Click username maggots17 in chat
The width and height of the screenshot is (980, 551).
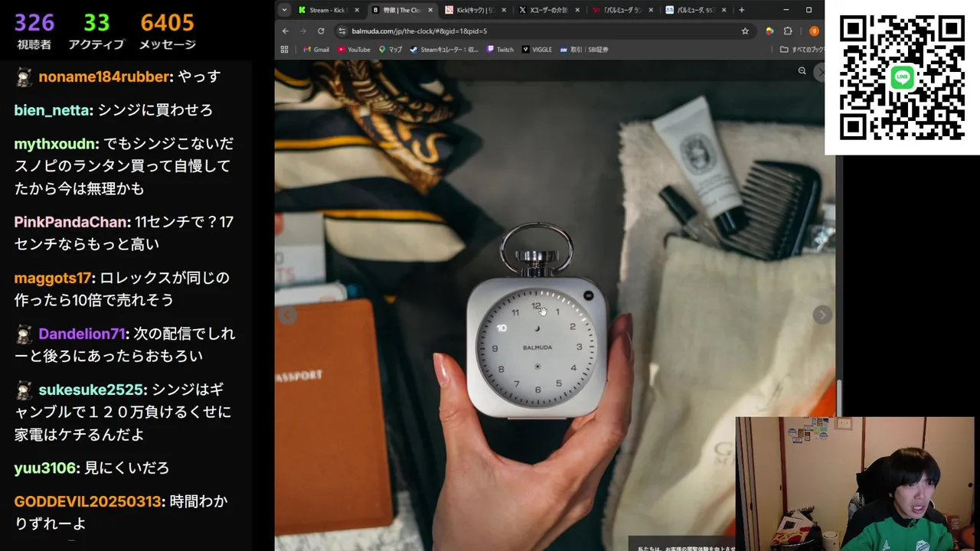[53, 278]
